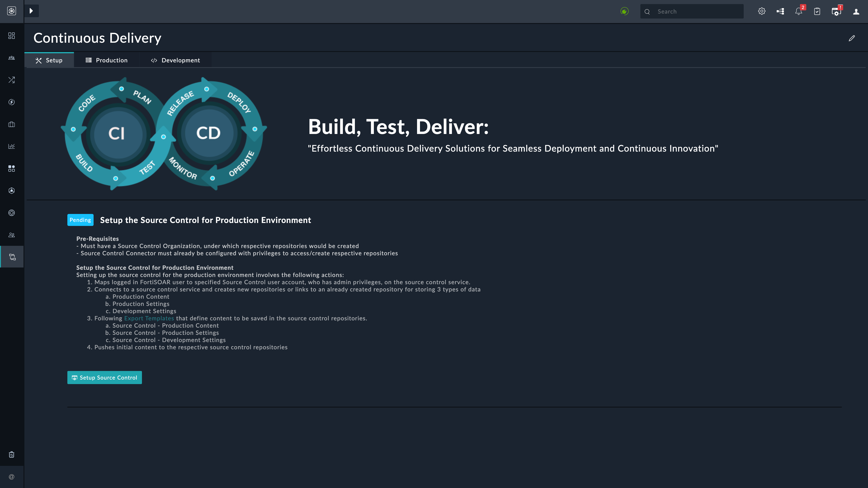
Task: Click the green status indicator icon
Action: [624, 12]
